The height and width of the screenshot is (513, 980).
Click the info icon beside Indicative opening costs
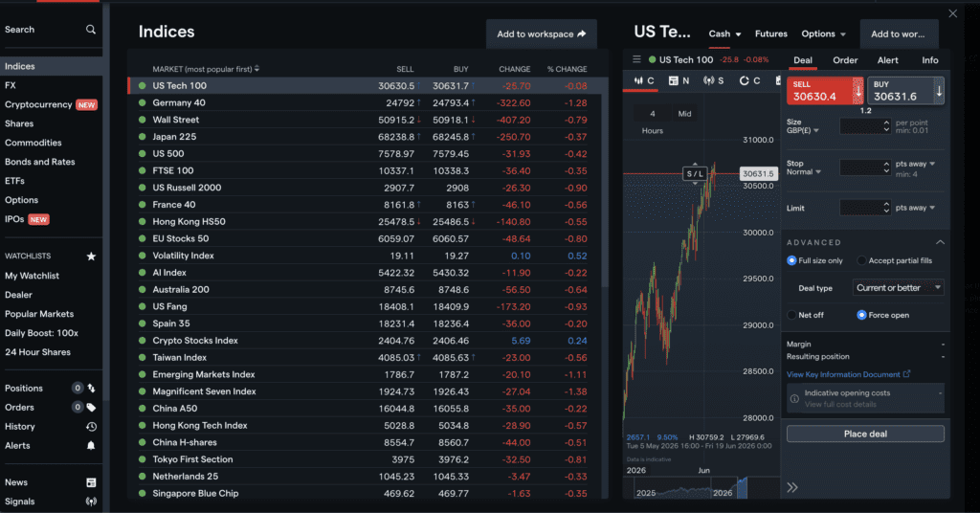[794, 399]
